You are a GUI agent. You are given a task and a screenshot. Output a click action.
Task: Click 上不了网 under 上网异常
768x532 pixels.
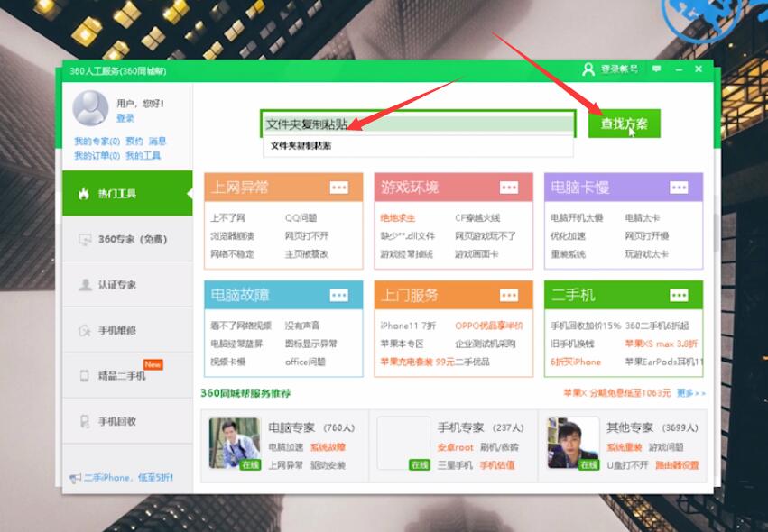(x=227, y=218)
